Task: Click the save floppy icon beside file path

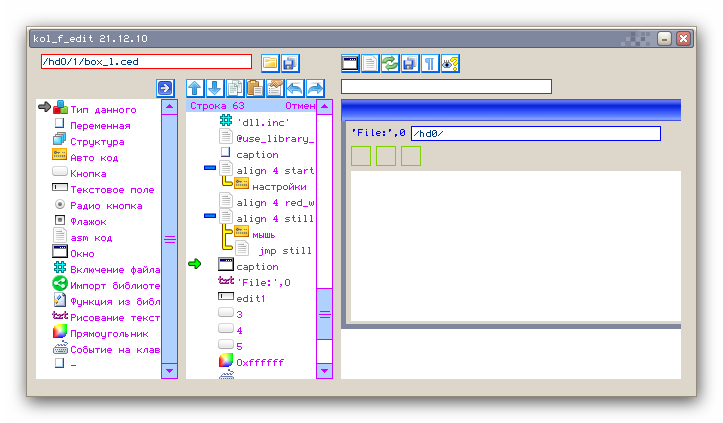Action: tap(290, 62)
